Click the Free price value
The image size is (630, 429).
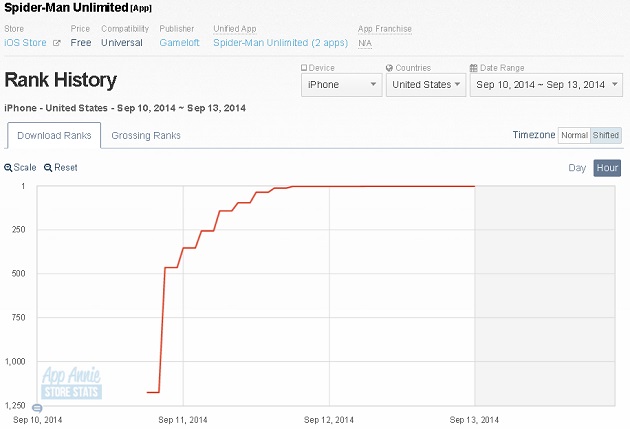tap(81, 43)
